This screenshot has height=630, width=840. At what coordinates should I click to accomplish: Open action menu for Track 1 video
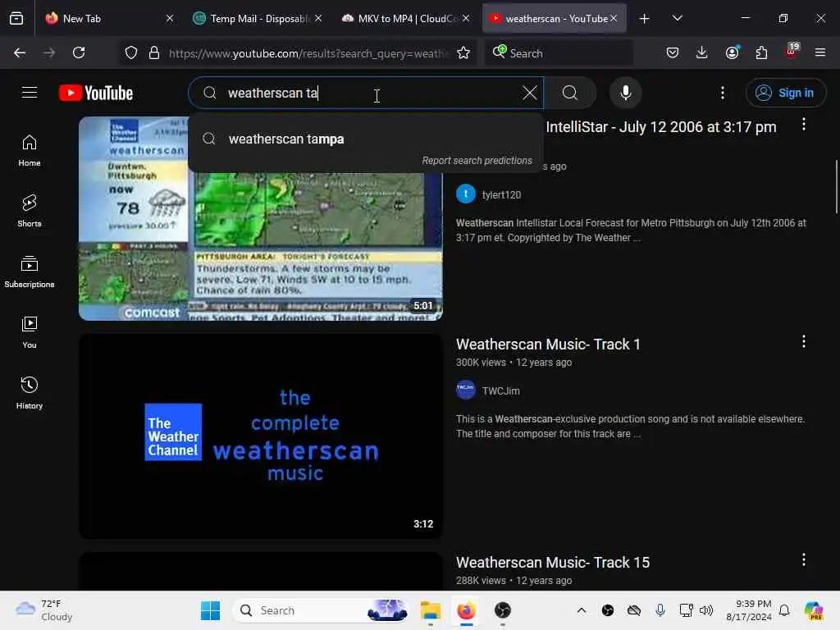804,342
